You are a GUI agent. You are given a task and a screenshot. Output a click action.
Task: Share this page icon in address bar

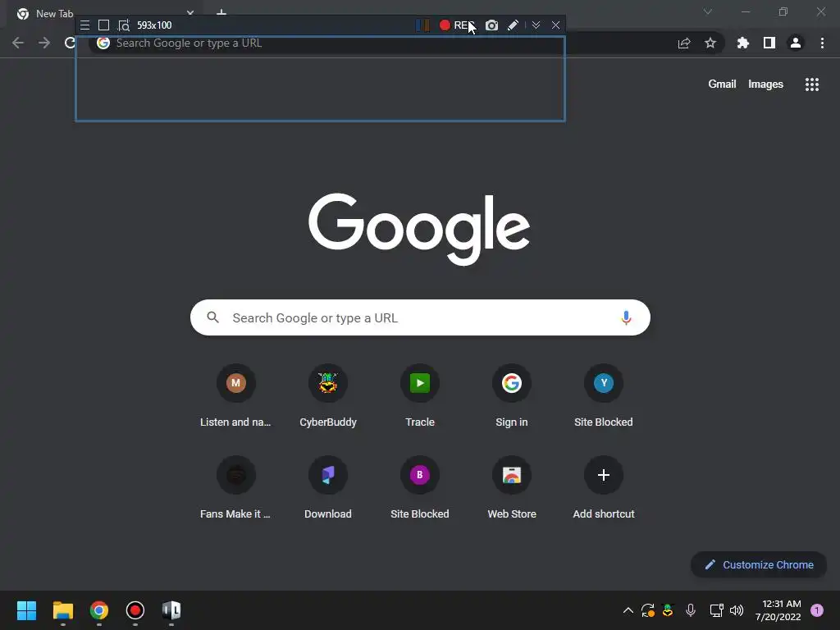(684, 43)
